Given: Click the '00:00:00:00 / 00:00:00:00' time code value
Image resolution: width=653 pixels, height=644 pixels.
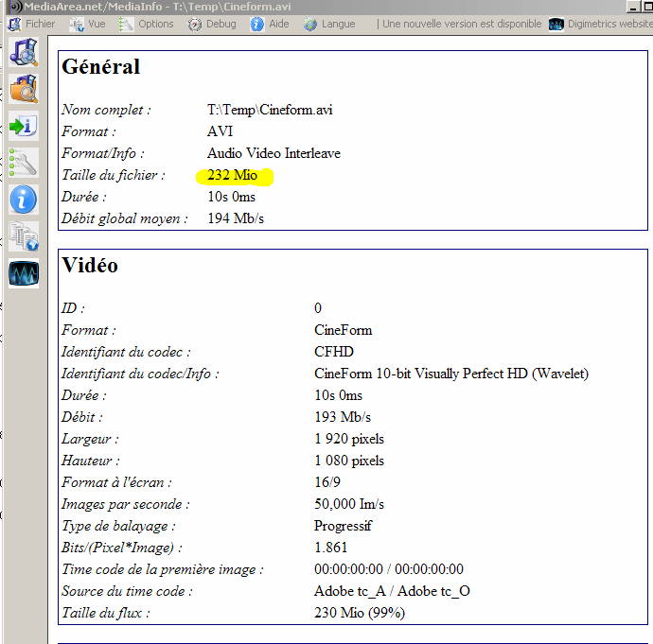Looking at the screenshot, I should coord(389,569).
